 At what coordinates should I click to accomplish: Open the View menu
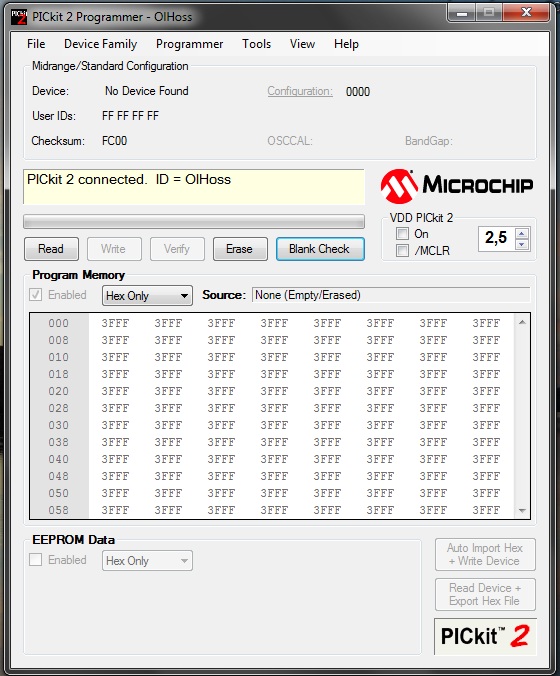click(x=302, y=44)
